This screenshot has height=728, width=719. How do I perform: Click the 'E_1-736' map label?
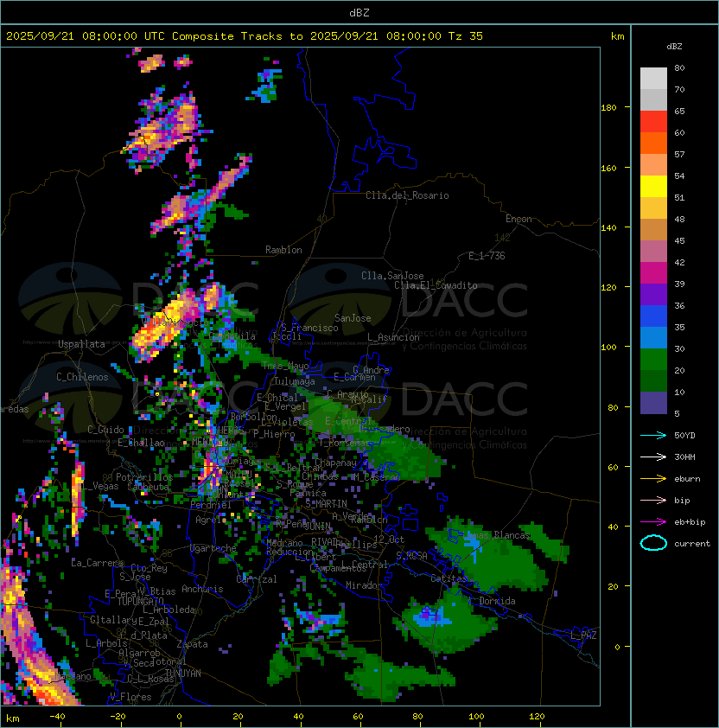coord(487,256)
